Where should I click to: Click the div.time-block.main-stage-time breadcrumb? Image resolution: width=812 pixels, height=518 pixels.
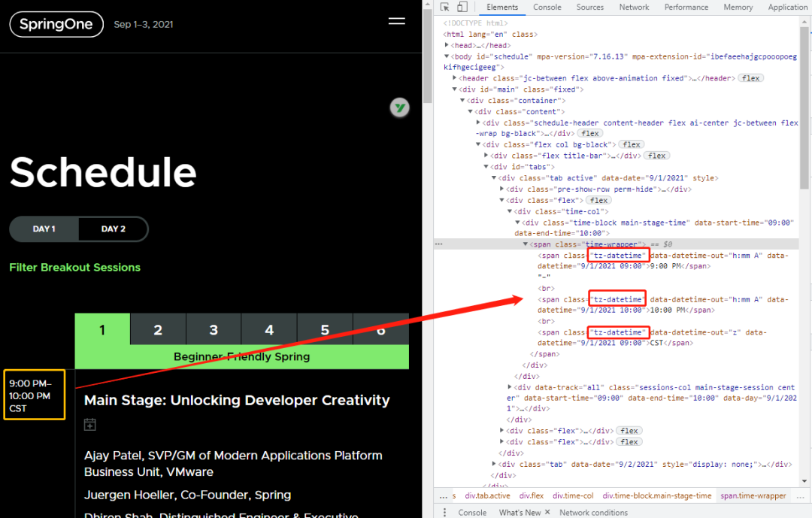(656, 496)
